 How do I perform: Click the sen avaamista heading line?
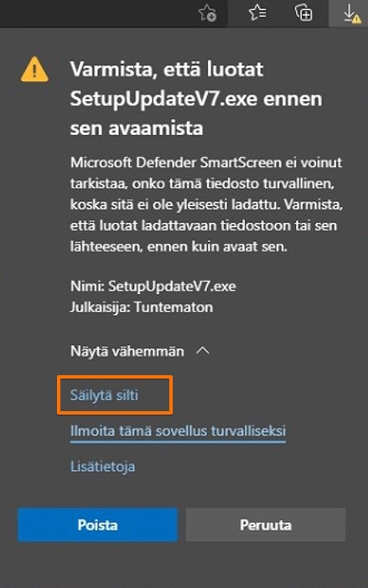pyautogui.click(x=137, y=128)
